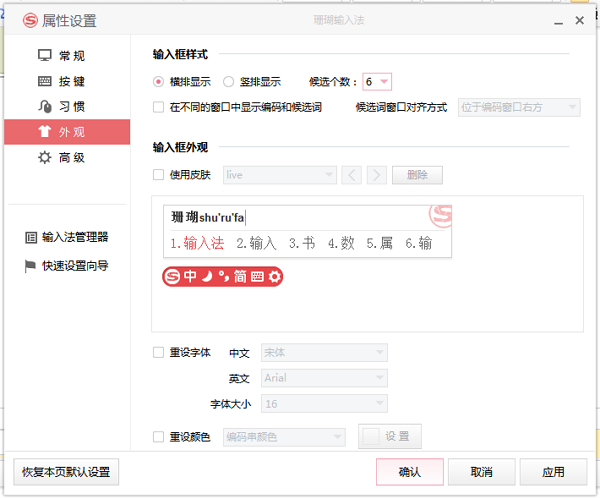Click the soft keyboard icon in preview bar
This screenshot has height=499, width=600.
click(257, 276)
